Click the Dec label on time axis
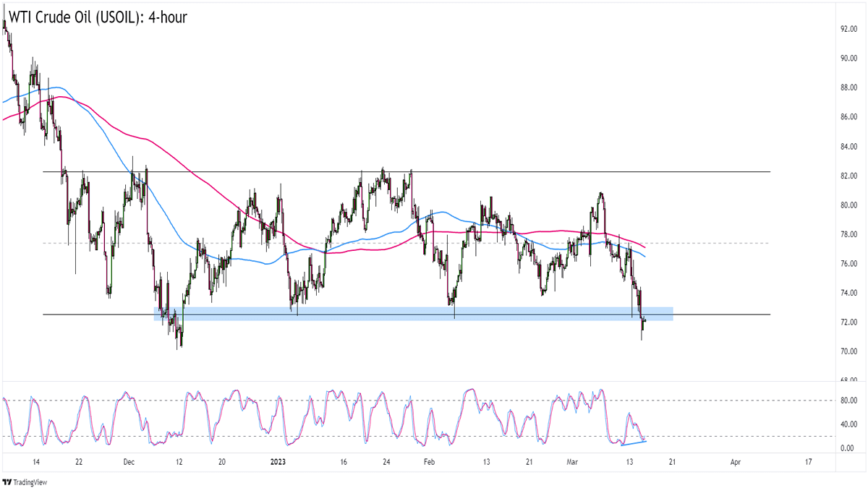Screen dimensions: 868x488 (127, 462)
